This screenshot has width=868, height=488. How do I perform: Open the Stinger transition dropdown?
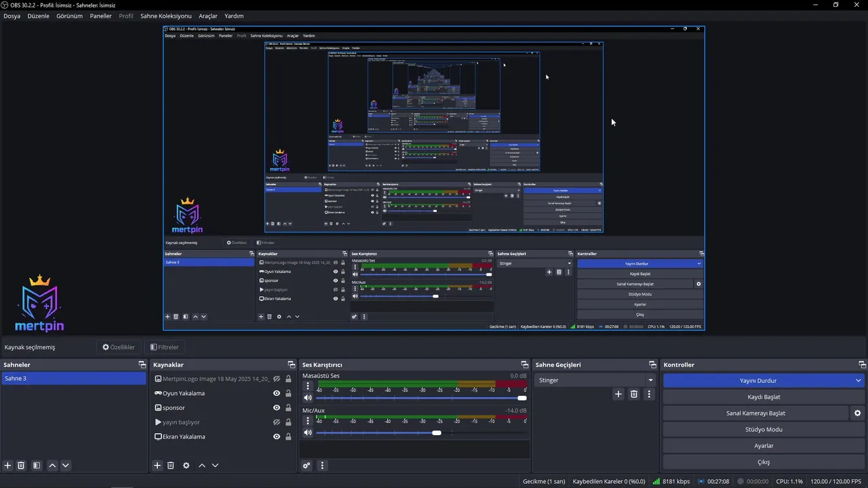(x=595, y=380)
